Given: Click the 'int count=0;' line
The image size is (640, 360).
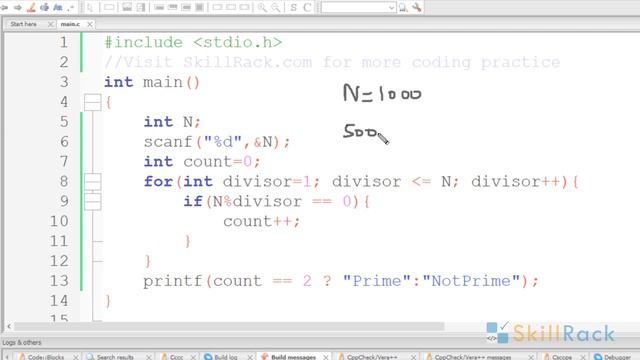Looking at the screenshot, I should point(202,162).
